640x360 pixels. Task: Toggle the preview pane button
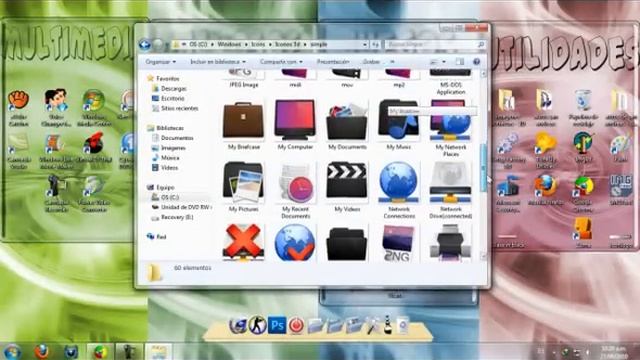tap(460, 62)
